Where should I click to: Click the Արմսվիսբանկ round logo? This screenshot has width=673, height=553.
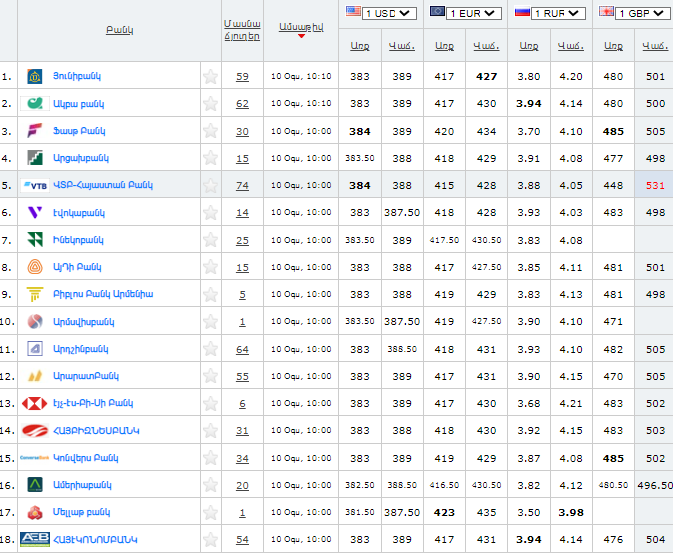(35, 321)
